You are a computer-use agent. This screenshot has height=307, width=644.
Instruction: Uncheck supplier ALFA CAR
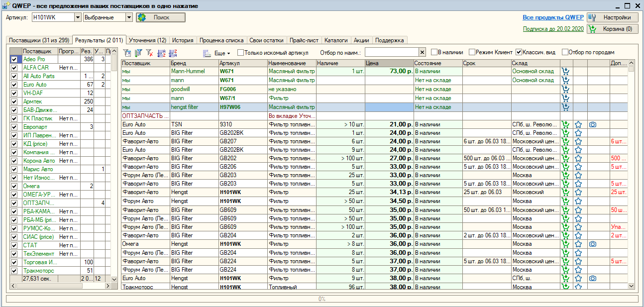[14, 68]
